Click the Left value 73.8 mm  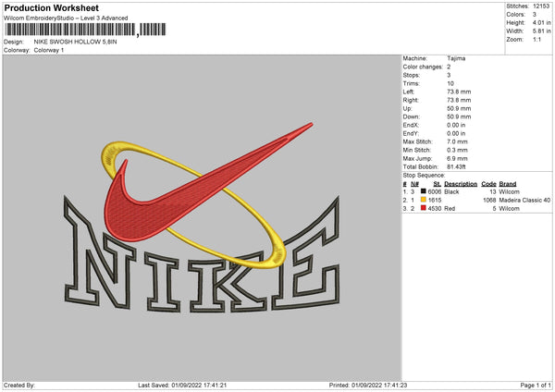459,92
